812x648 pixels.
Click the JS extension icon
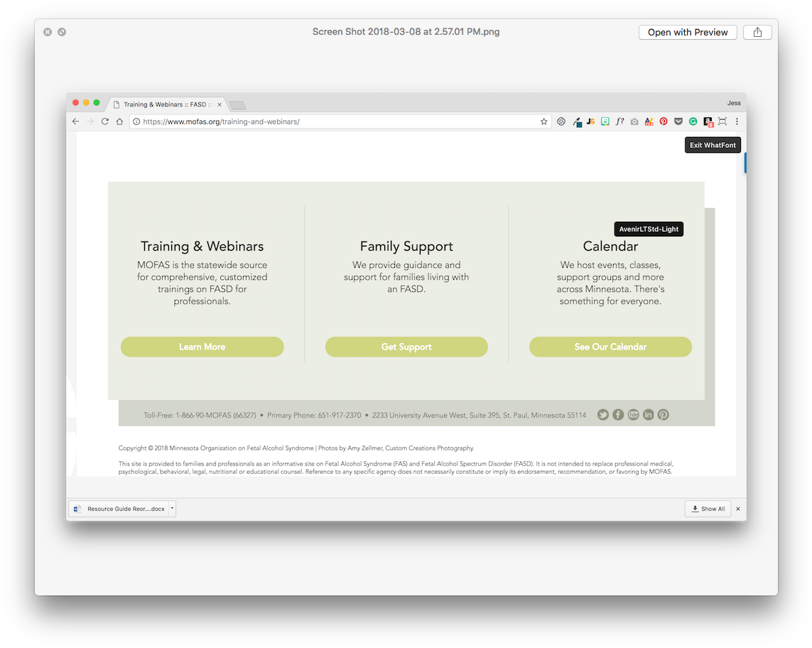click(590, 121)
